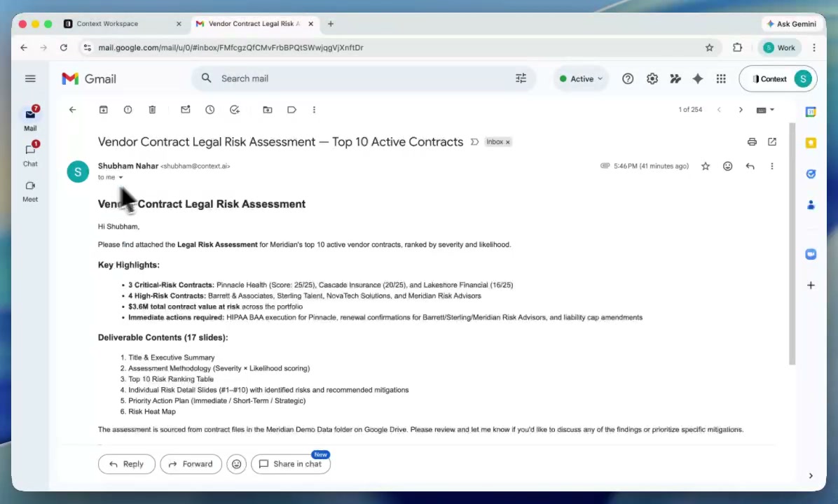Star this message

tap(706, 167)
